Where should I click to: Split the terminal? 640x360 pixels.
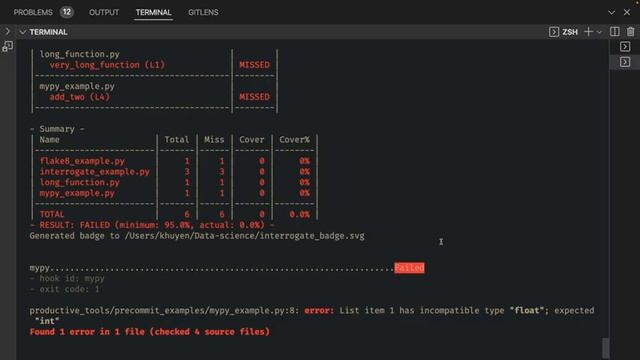tap(615, 32)
